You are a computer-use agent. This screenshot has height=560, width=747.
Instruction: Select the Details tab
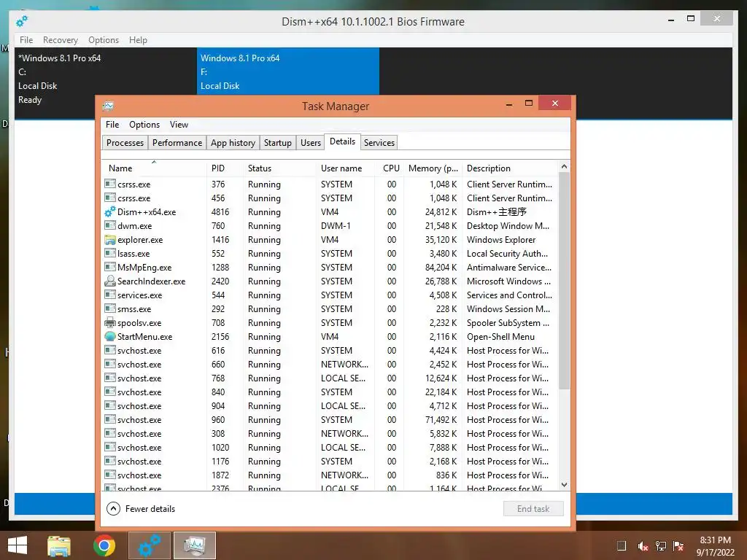coord(343,141)
